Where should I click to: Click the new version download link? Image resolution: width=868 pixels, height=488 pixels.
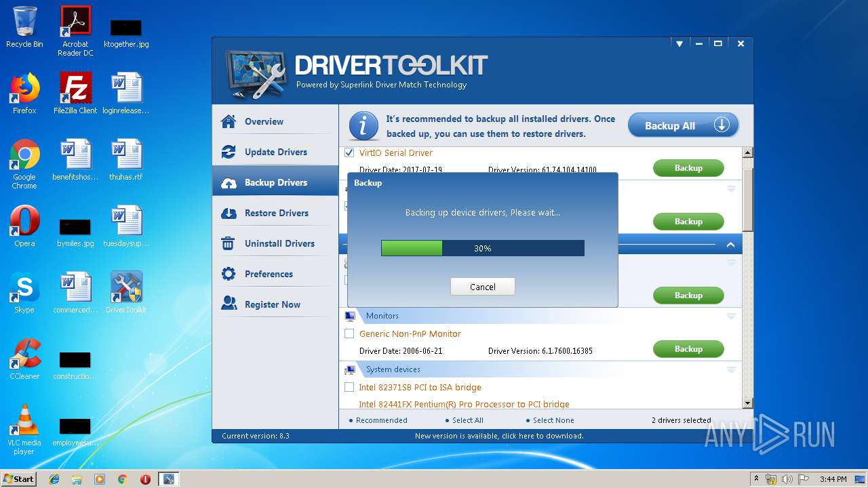(499, 436)
